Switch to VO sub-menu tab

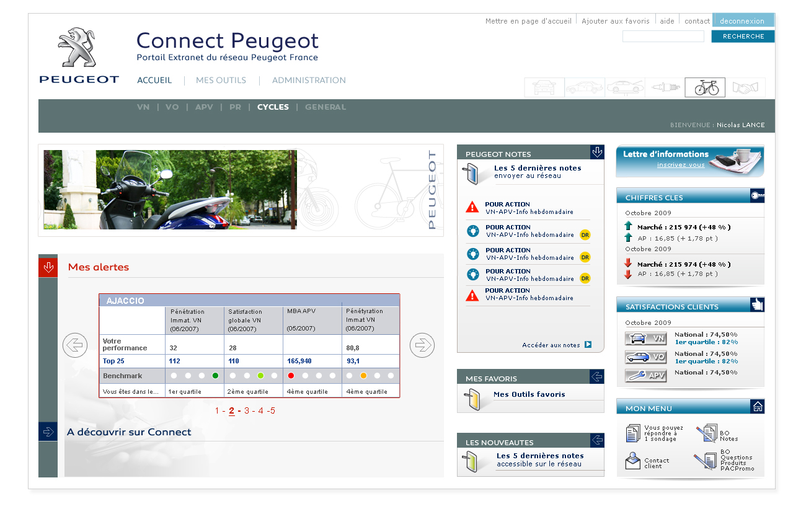(x=172, y=107)
